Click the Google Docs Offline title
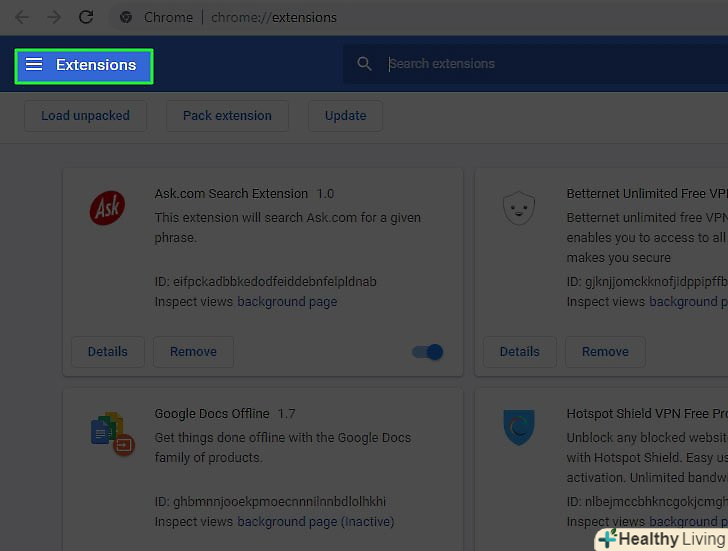Screen dimensions: 728x551 (212, 414)
